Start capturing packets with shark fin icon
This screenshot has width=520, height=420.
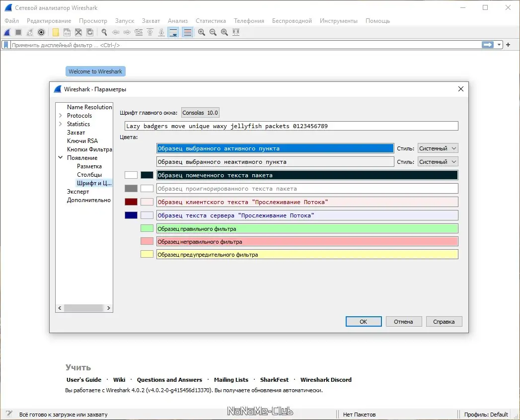pyautogui.click(x=7, y=32)
